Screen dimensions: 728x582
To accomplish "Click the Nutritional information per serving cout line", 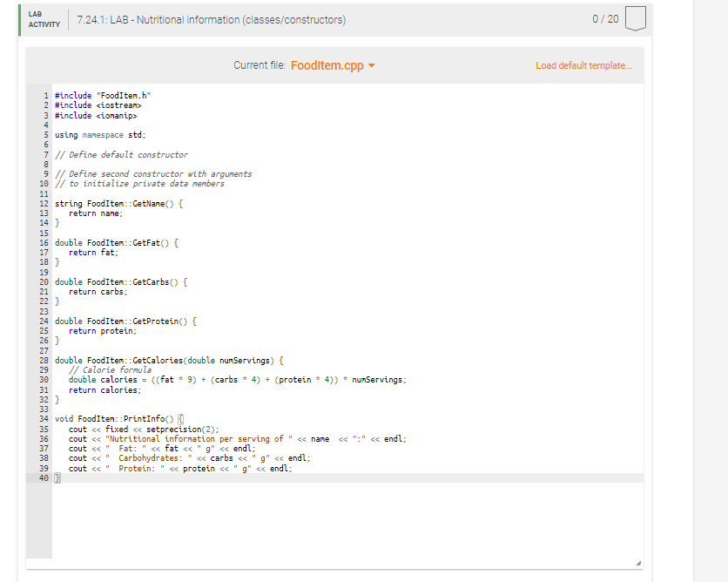I will pos(238,439).
